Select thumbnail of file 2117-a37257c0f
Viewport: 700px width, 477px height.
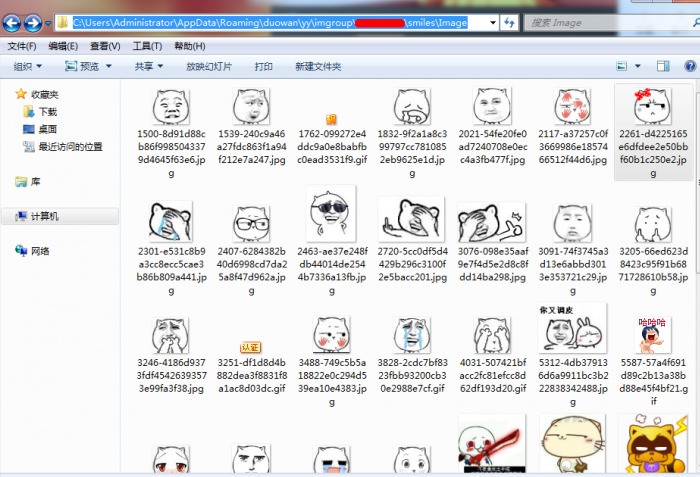coord(572,107)
